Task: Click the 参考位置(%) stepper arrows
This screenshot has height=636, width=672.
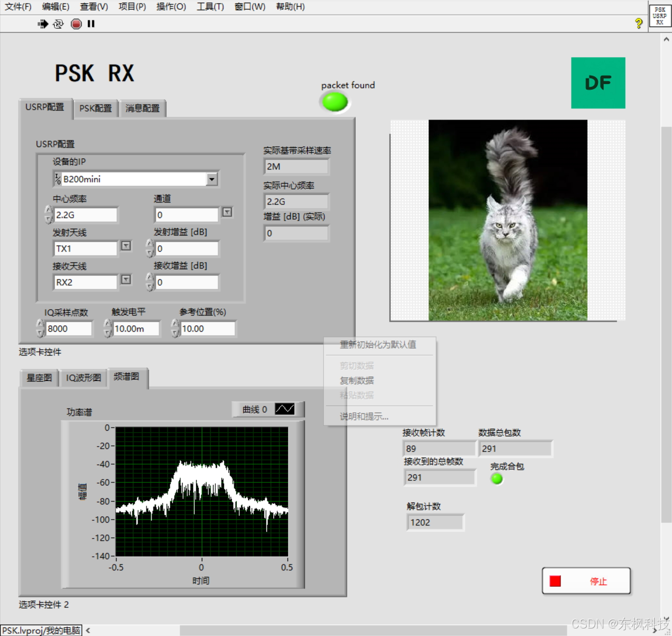Action: point(175,329)
